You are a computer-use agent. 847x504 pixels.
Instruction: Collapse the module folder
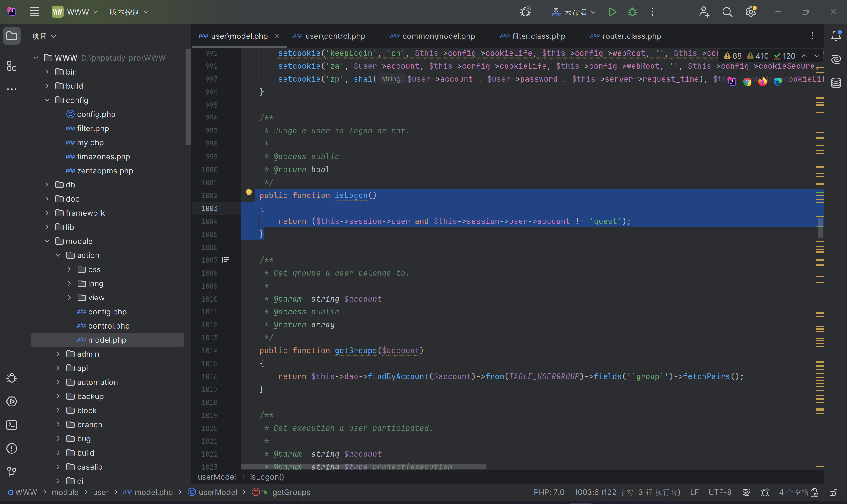point(47,241)
